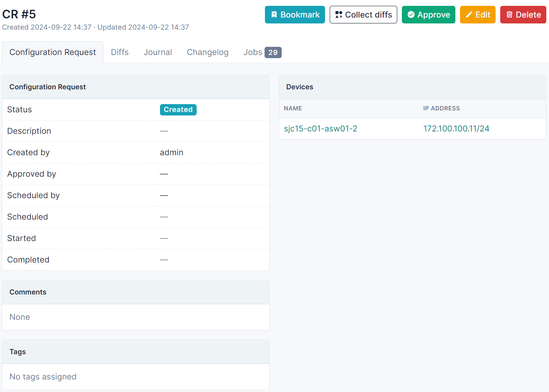Screen dimensions: 549x392
Task: Click the red Delete button
Action: (523, 15)
